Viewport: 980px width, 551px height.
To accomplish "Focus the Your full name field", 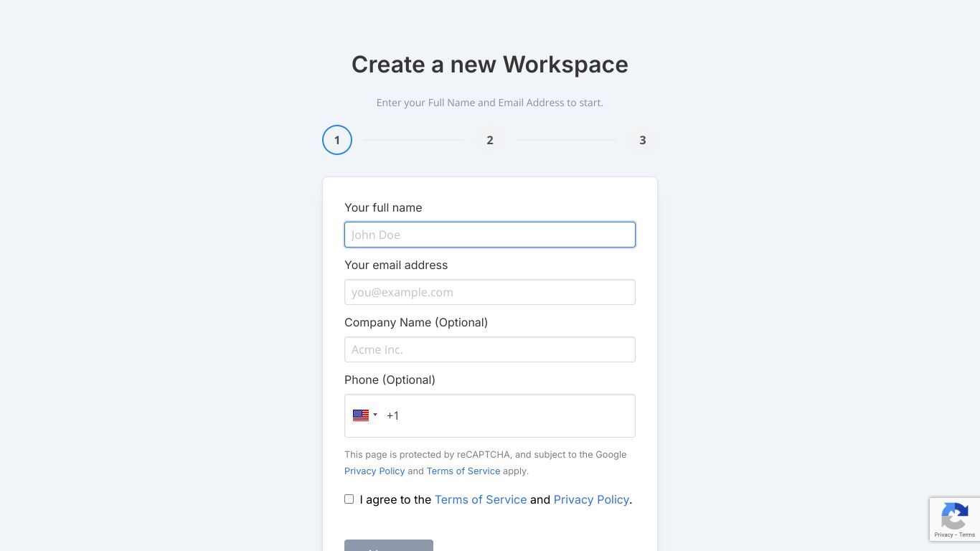I will click(490, 235).
